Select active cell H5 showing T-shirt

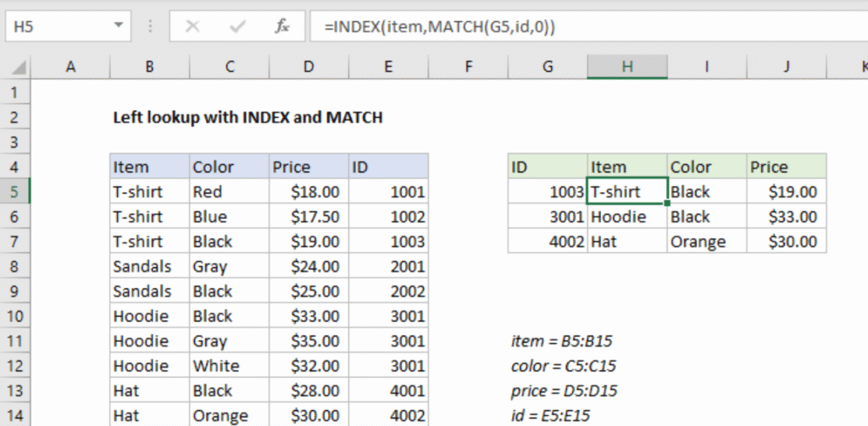(x=627, y=191)
